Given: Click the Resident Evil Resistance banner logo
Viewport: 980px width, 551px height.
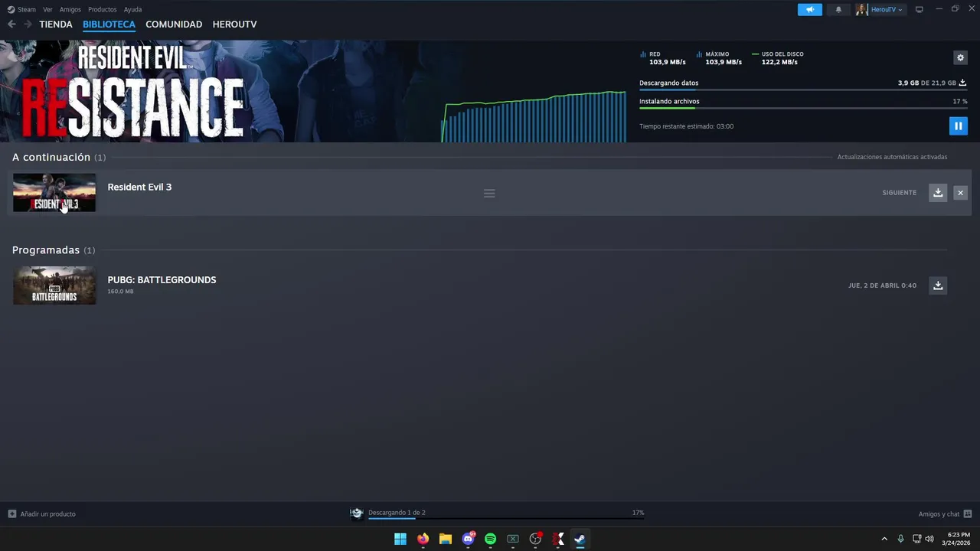Looking at the screenshot, I should click(x=132, y=92).
